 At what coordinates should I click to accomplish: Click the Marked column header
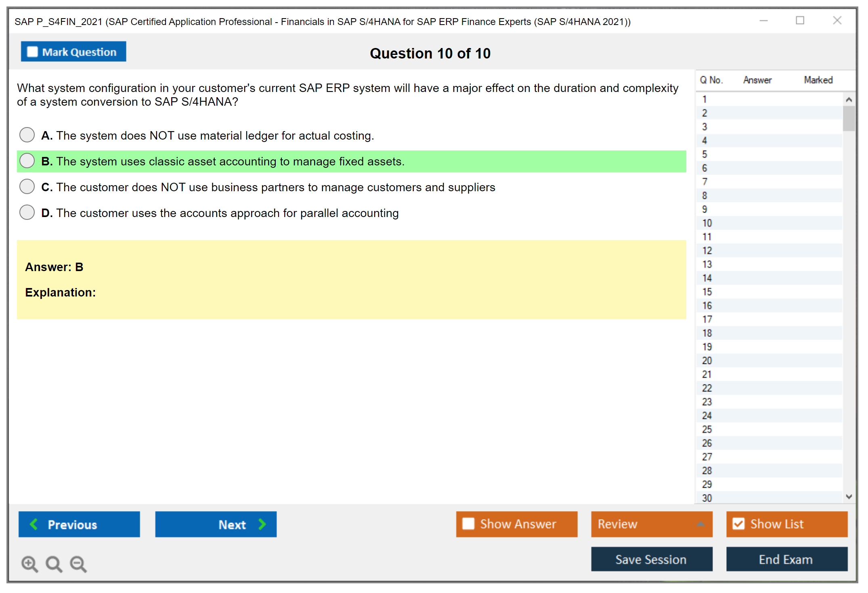(818, 80)
